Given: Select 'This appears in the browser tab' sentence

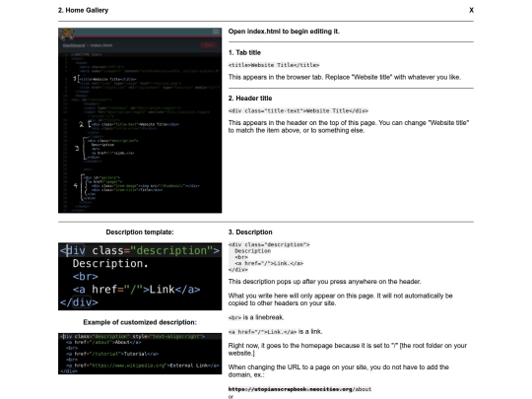Looking at the screenshot, I should [x=345, y=77].
